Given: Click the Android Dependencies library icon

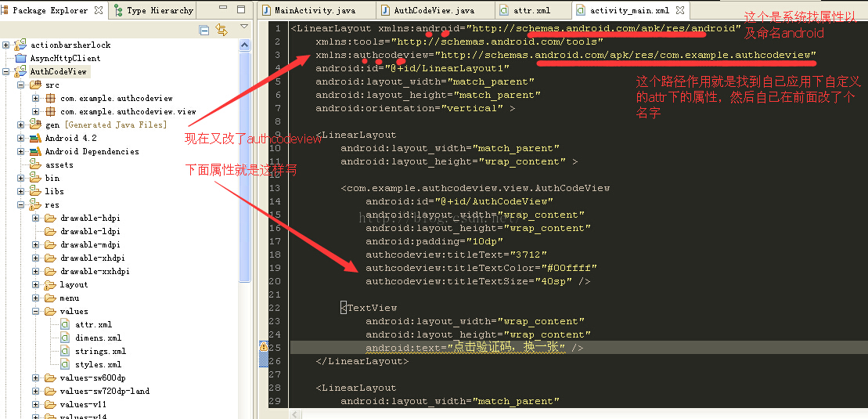Looking at the screenshot, I should point(35,151).
